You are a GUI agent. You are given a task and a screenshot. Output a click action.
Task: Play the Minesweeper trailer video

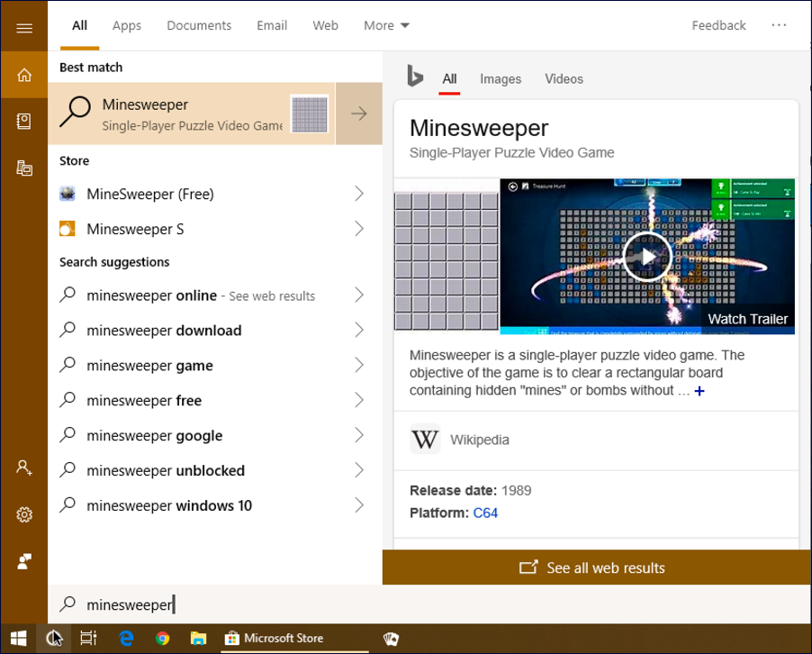click(646, 257)
